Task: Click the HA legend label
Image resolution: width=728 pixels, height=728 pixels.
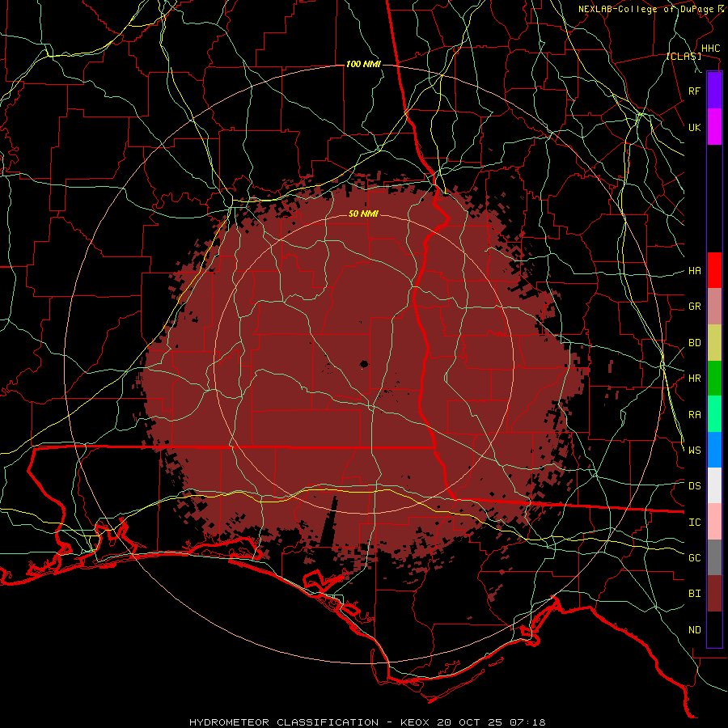Action: [695, 270]
